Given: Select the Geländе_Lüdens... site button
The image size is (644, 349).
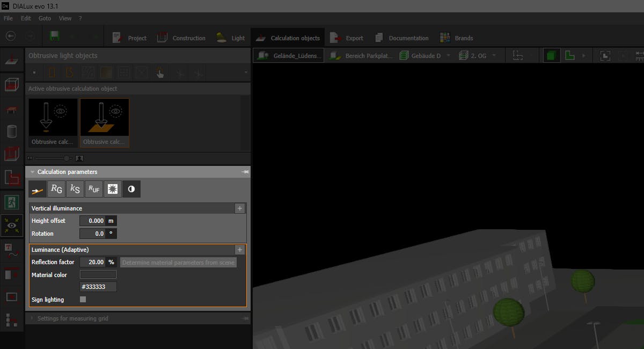Looking at the screenshot, I should tap(289, 55).
